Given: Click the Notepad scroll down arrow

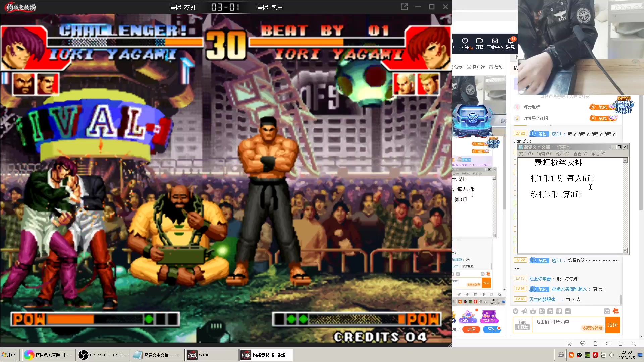Looking at the screenshot, I should click(x=625, y=250).
